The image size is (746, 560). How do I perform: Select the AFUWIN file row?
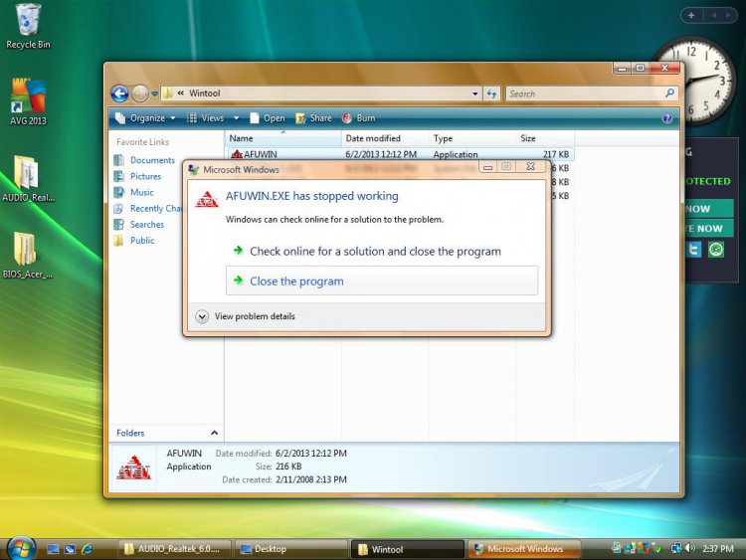[400, 154]
